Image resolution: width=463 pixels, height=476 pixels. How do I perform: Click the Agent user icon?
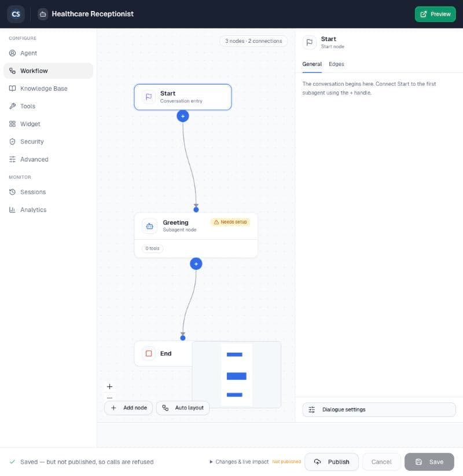pyautogui.click(x=12, y=53)
